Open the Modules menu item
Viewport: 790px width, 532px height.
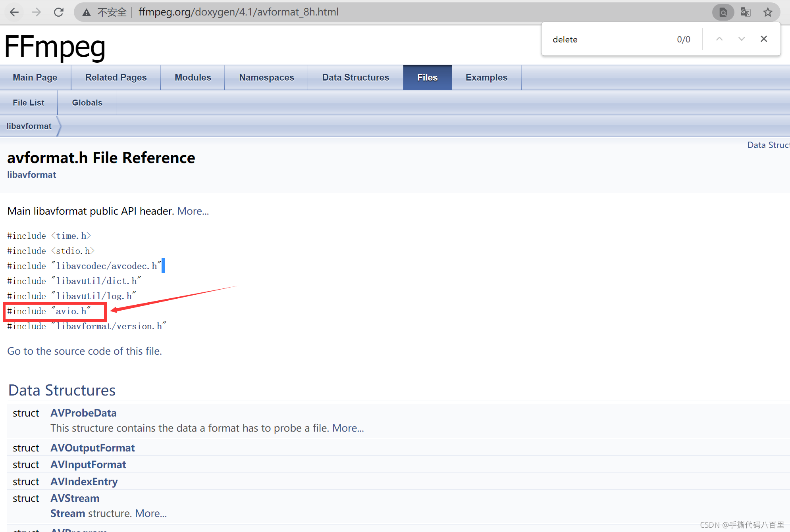[193, 77]
